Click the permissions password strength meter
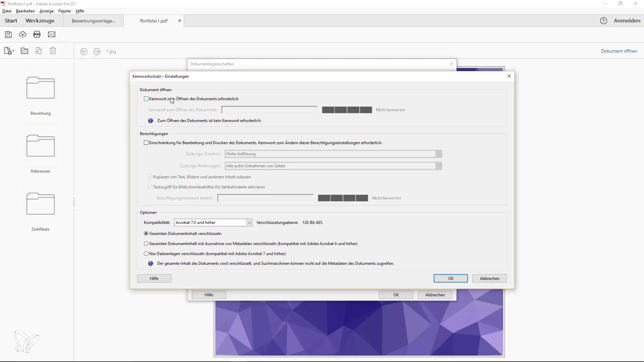 (x=343, y=198)
